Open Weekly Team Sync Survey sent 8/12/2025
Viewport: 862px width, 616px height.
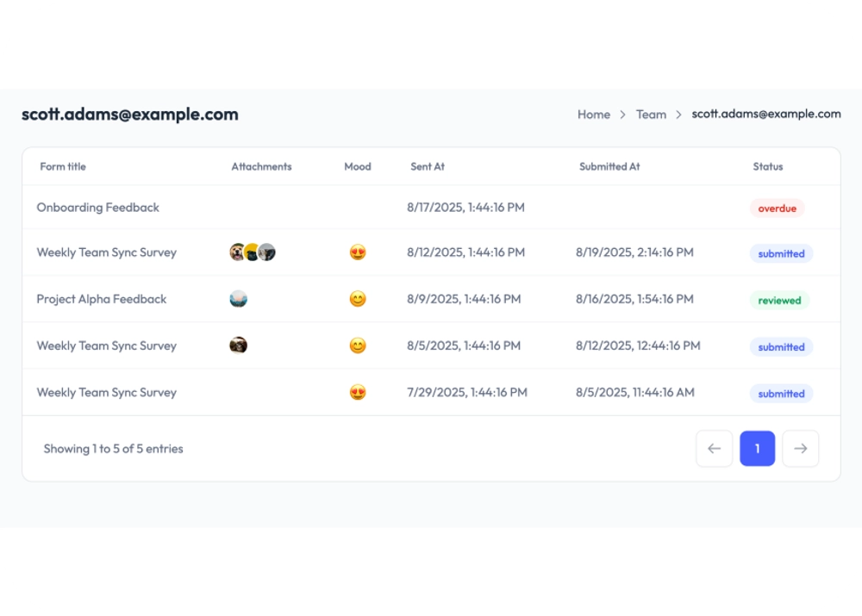tap(106, 252)
